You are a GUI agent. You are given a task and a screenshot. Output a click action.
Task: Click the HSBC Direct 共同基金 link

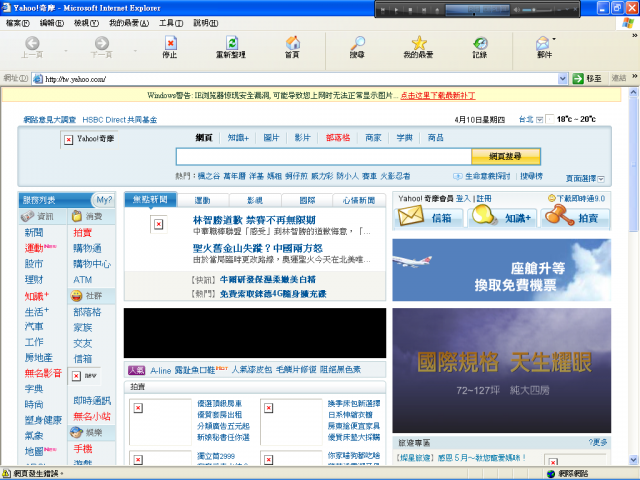coord(120,120)
